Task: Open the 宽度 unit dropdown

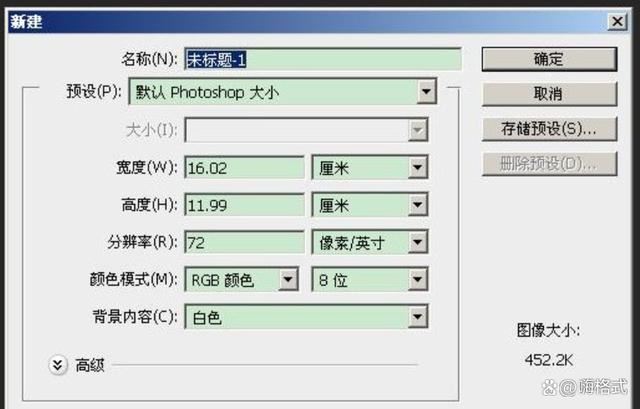Action: coord(370,167)
